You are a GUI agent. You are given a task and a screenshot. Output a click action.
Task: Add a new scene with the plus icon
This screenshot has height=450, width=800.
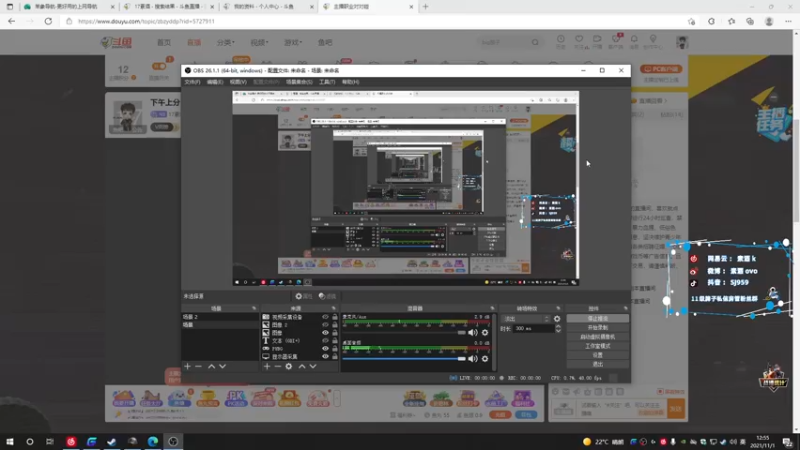(x=187, y=366)
